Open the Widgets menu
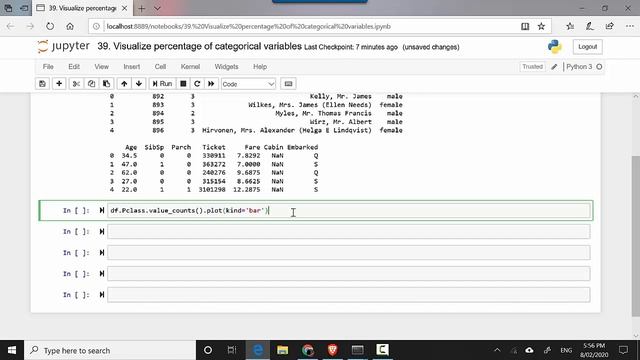The width and height of the screenshot is (640, 360). click(226, 67)
